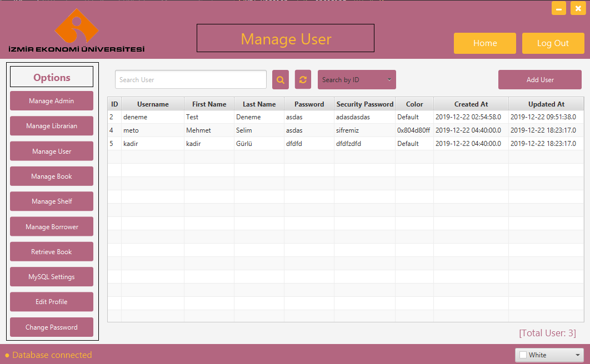
Task: Click Change Password button
Action: click(x=52, y=327)
